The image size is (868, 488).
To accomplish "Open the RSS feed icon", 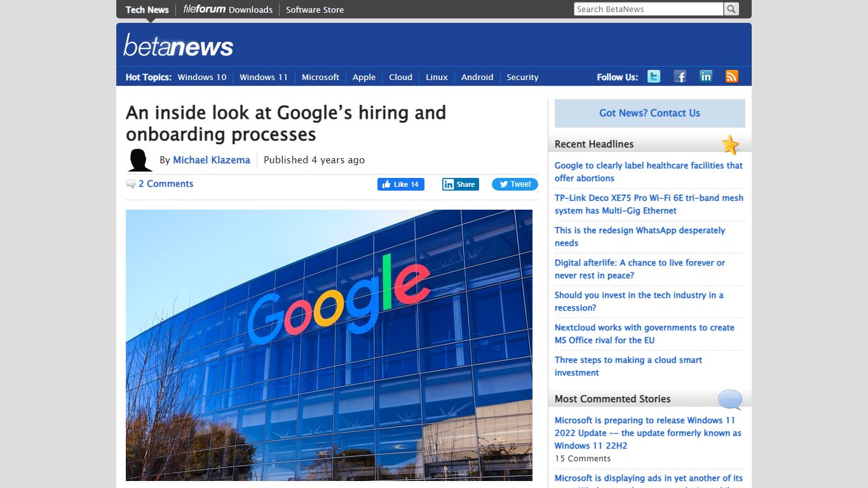I will tap(732, 76).
